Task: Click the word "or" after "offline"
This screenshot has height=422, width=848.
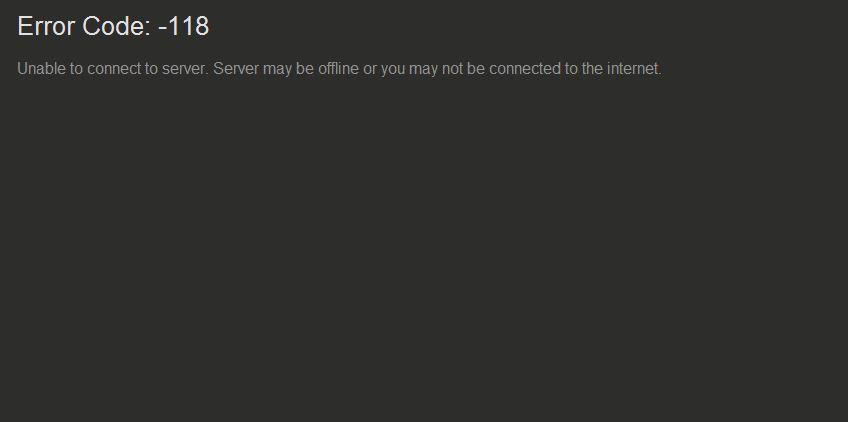Action: point(369,69)
